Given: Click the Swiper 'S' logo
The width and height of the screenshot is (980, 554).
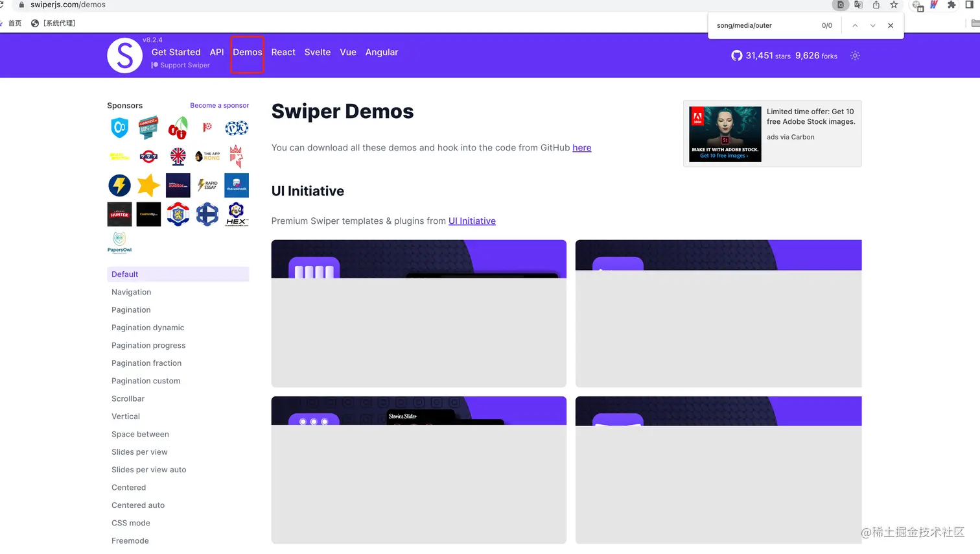Looking at the screenshot, I should tap(124, 55).
